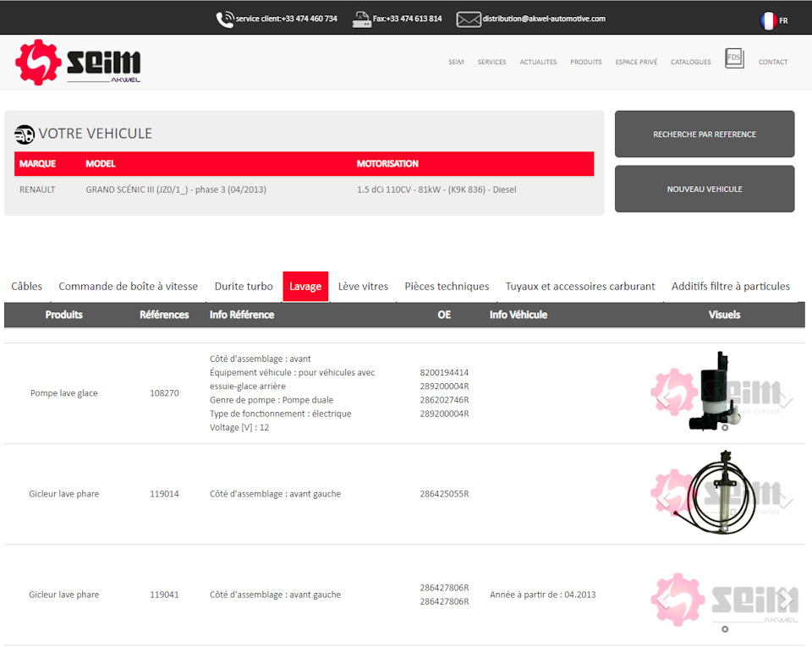812x647 pixels.
Task: Show next image for reference 119014
Action: click(786, 500)
